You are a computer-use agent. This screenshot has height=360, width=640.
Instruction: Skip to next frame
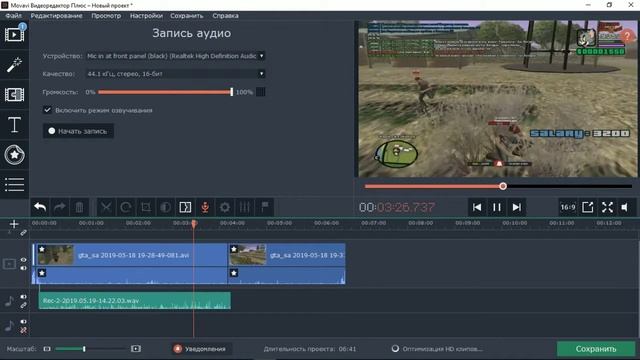[516, 207]
